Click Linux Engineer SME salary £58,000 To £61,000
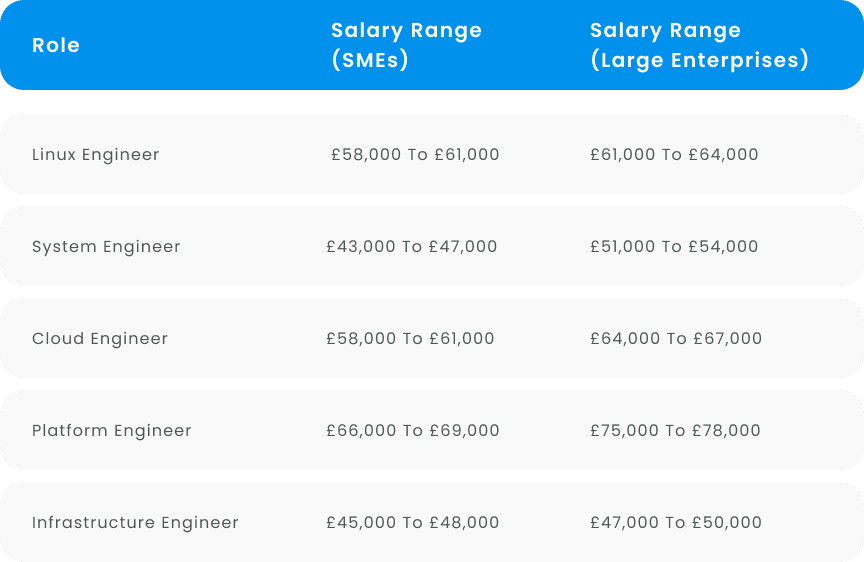 pyautogui.click(x=415, y=154)
